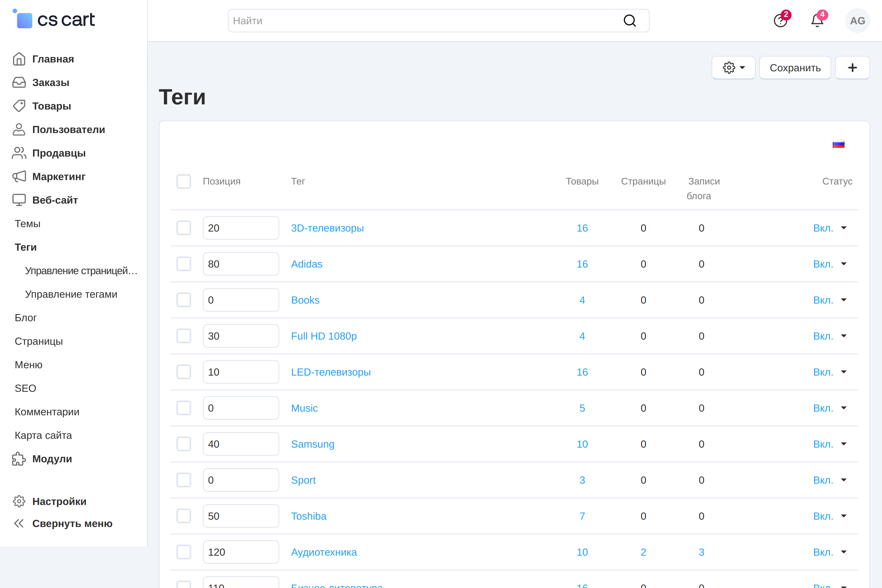Click the CS-Cart logo
Image resolution: width=882 pixels, height=588 pixels.
(x=54, y=19)
